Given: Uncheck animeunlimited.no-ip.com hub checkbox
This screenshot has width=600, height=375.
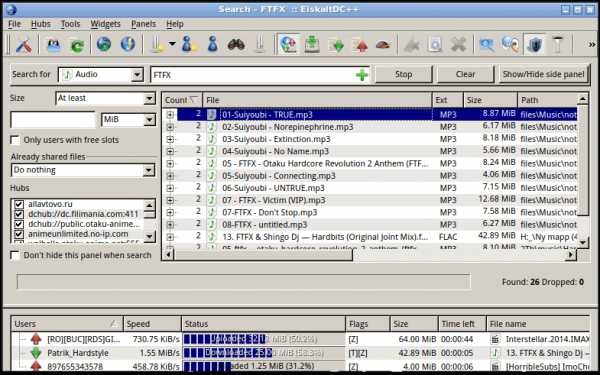Looking at the screenshot, I should (19, 234).
